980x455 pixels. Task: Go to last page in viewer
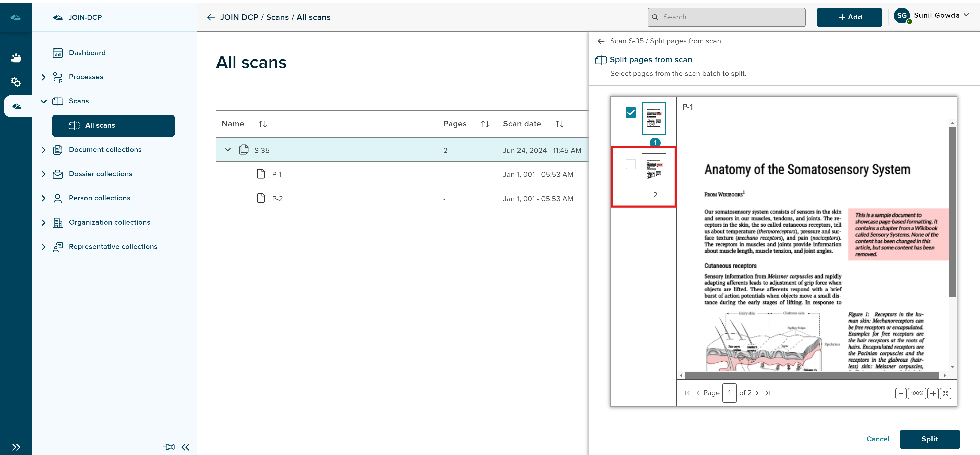click(x=768, y=393)
